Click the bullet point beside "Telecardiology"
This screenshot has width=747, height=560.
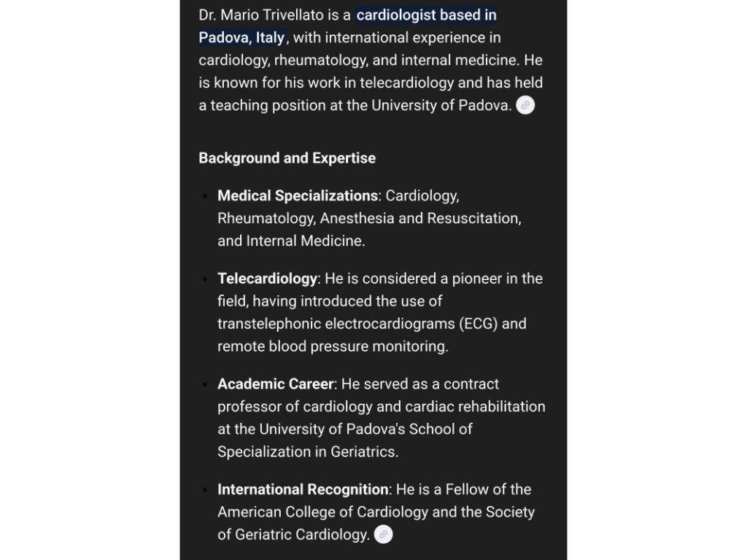click(x=206, y=279)
